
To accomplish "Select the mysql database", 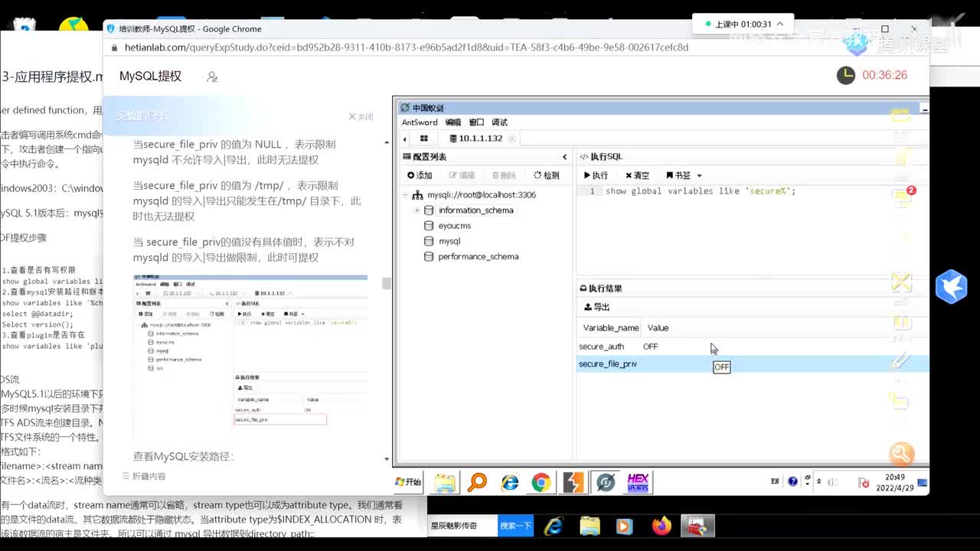I will click(449, 241).
